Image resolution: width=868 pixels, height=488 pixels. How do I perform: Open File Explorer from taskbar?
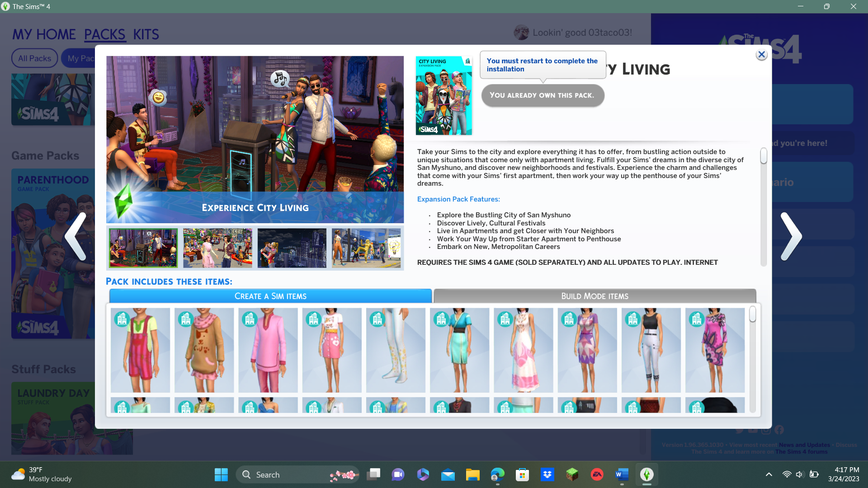pyautogui.click(x=472, y=474)
